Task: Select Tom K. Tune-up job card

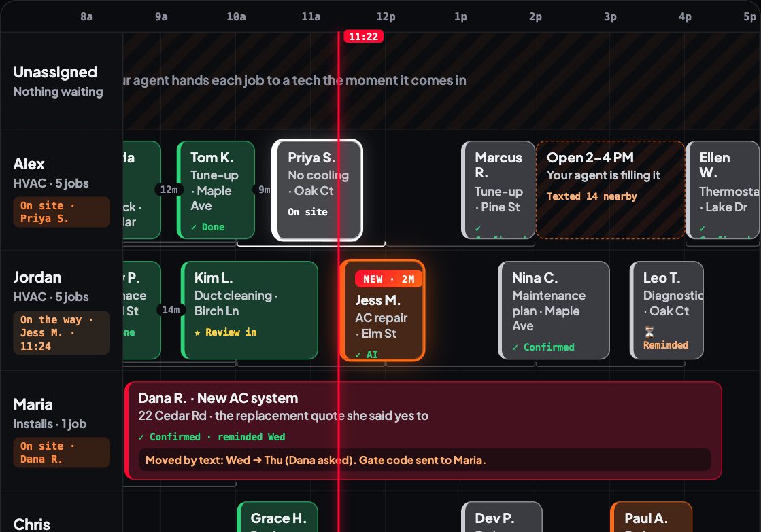Action: [x=216, y=190]
